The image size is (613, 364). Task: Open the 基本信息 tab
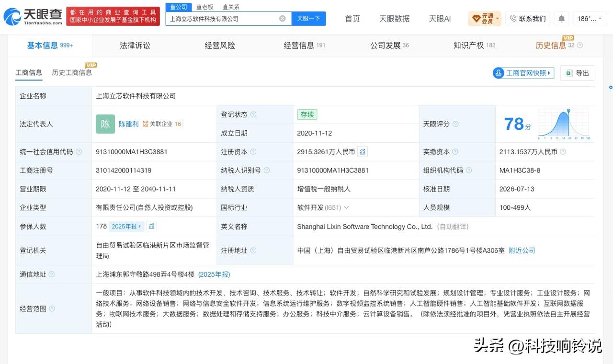tap(50, 45)
